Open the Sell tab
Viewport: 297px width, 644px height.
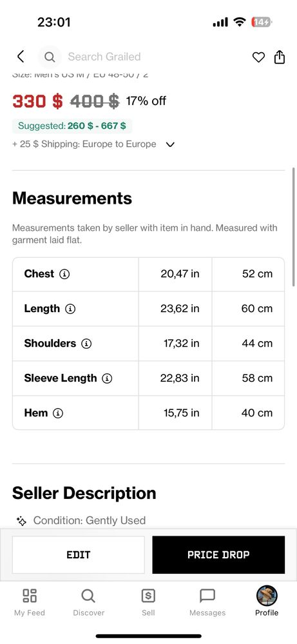(148, 601)
